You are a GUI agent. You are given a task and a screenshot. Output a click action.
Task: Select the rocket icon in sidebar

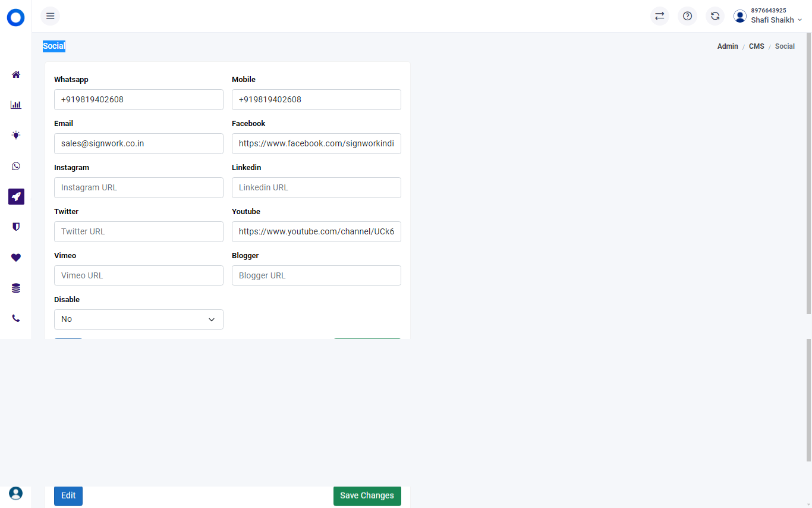[x=16, y=196]
